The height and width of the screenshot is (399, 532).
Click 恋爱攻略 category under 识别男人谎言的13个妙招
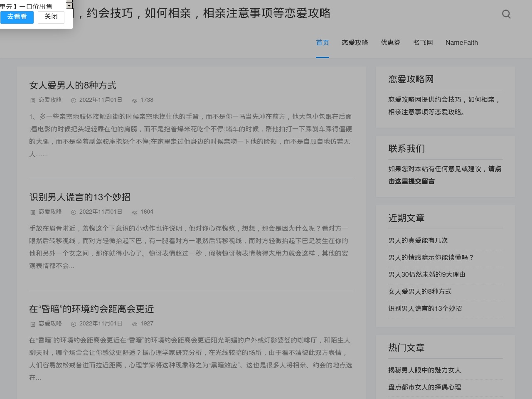[x=50, y=212]
